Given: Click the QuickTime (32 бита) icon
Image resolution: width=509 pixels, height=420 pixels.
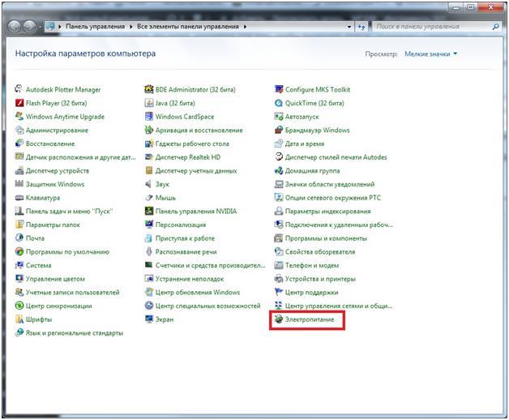Looking at the screenshot, I should tap(279, 103).
